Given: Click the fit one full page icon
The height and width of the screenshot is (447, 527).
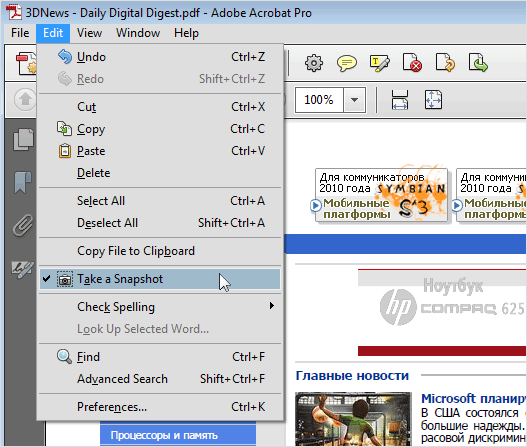Looking at the screenshot, I should pyautogui.click(x=433, y=100).
